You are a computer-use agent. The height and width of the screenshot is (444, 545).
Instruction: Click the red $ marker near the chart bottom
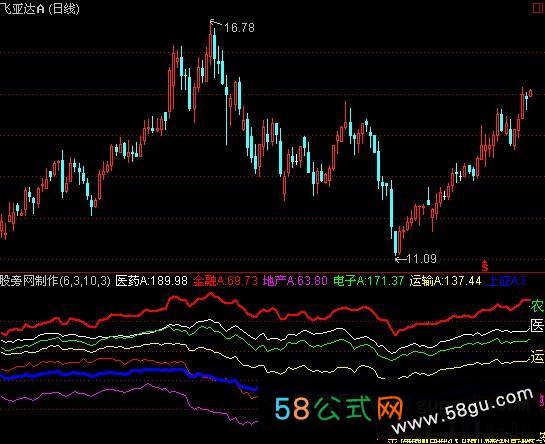point(485,266)
